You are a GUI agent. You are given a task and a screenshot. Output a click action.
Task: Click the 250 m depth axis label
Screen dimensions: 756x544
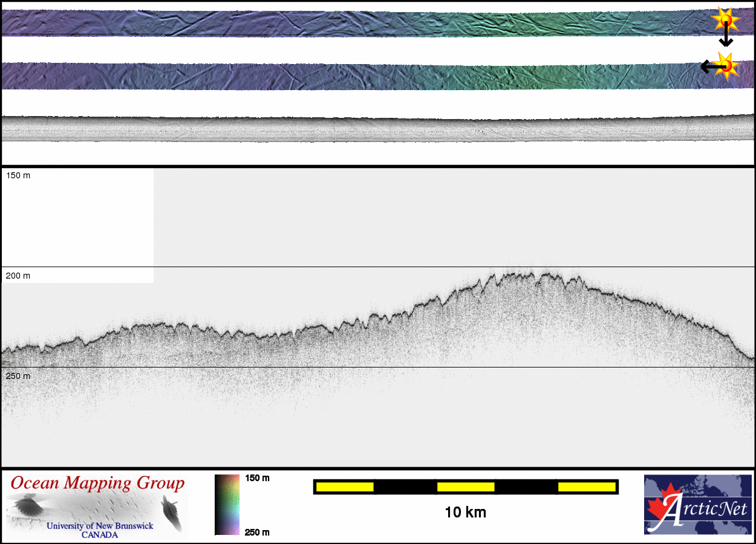tap(18, 376)
